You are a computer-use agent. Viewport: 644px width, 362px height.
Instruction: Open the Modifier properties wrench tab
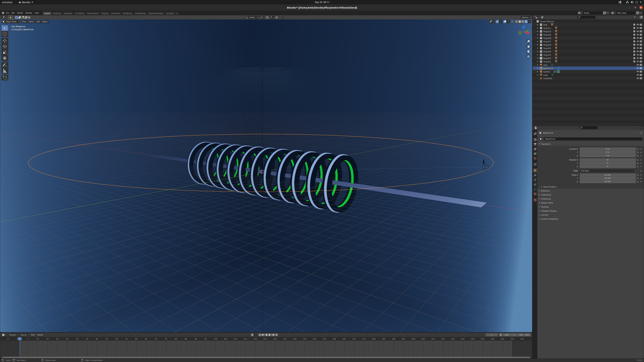[535, 175]
